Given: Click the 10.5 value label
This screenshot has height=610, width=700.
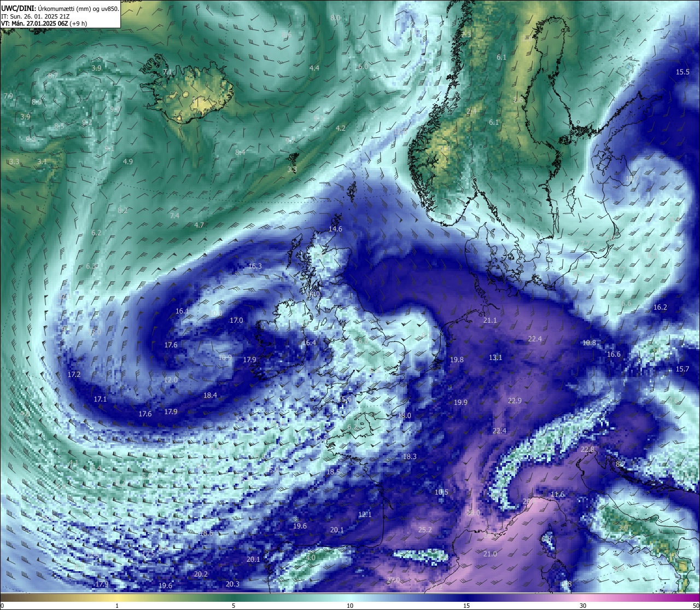Looking at the screenshot, I should point(441,492).
